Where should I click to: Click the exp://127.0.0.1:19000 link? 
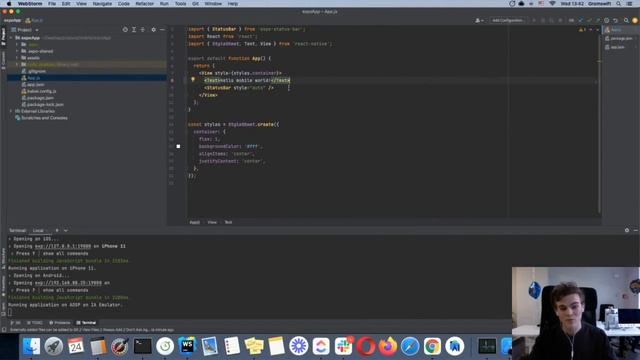point(63,246)
